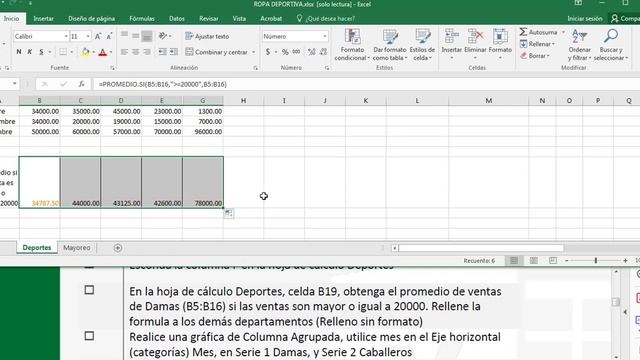The image size is (640, 360).
Task: Toggle italic formatting (K)
Action: (30, 52)
